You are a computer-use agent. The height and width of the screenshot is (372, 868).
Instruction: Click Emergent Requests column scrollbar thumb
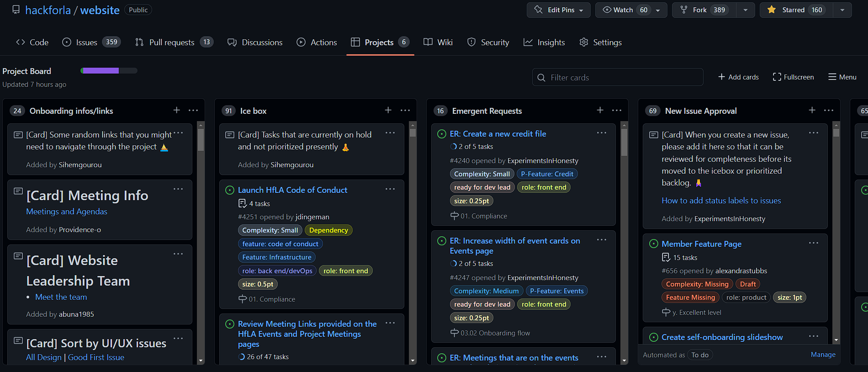pos(625,142)
